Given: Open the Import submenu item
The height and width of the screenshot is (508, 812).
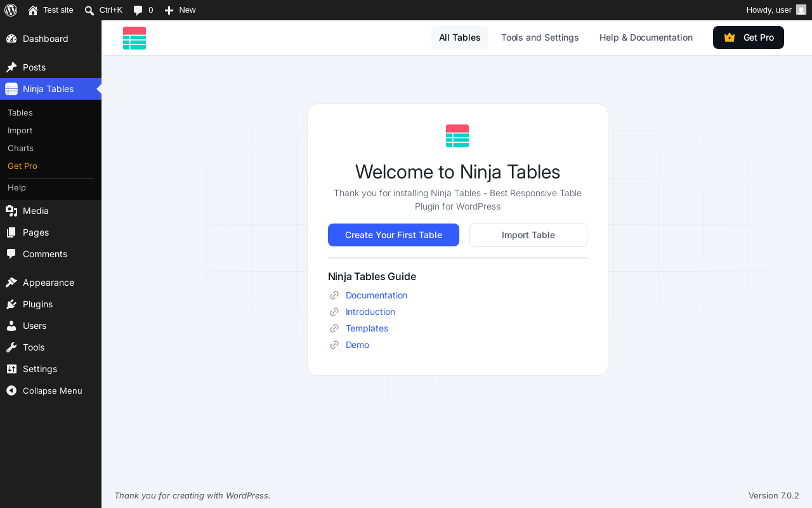Looking at the screenshot, I should click(x=51, y=130).
